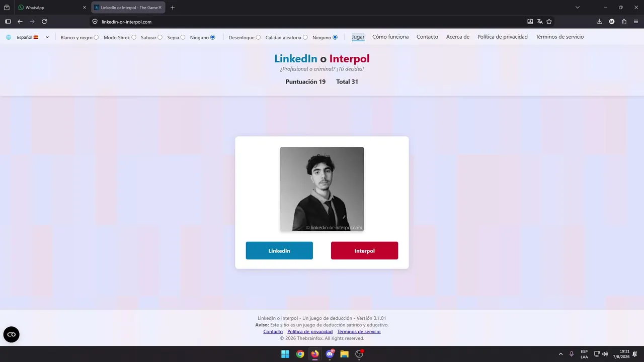Reload the current page
The width and height of the screenshot is (644, 362).
[x=44, y=22]
